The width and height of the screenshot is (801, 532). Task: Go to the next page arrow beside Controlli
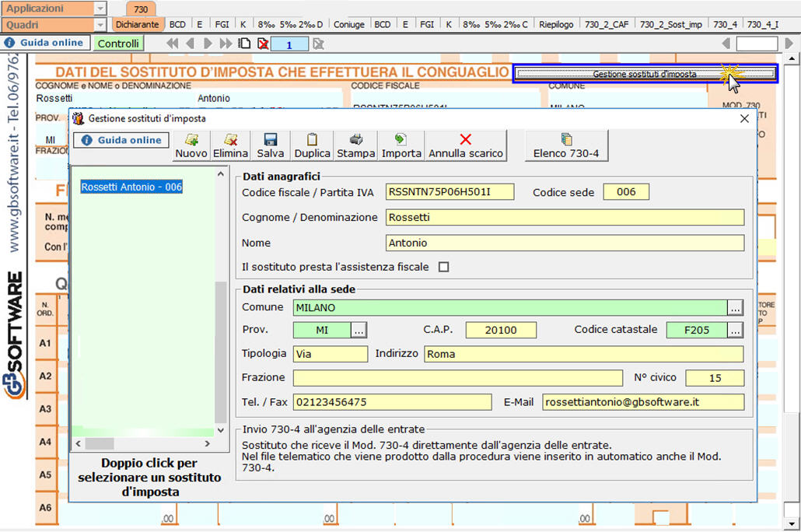pos(208,44)
